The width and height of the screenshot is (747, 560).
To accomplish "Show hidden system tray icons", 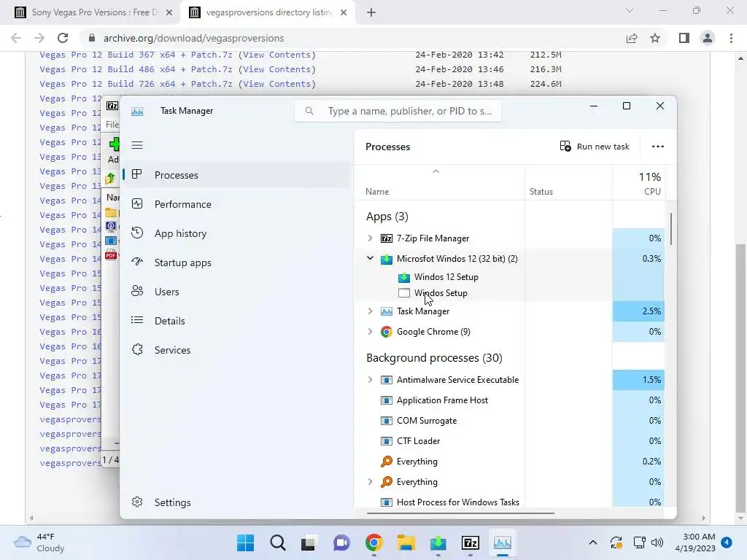I will pyautogui.click(x=592, y=542).
